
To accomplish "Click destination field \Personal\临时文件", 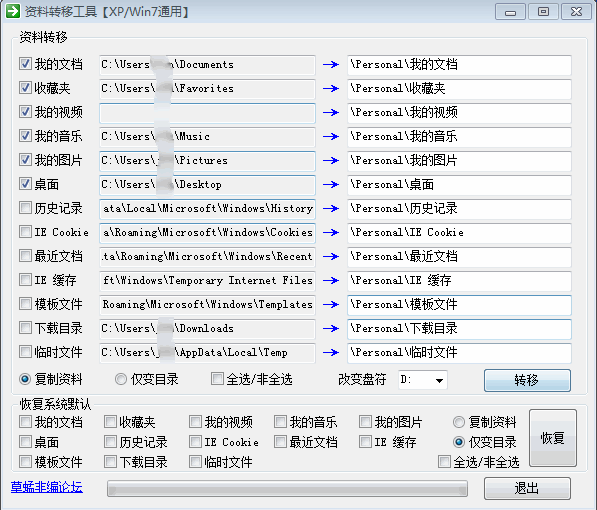I will coord(459,353).
